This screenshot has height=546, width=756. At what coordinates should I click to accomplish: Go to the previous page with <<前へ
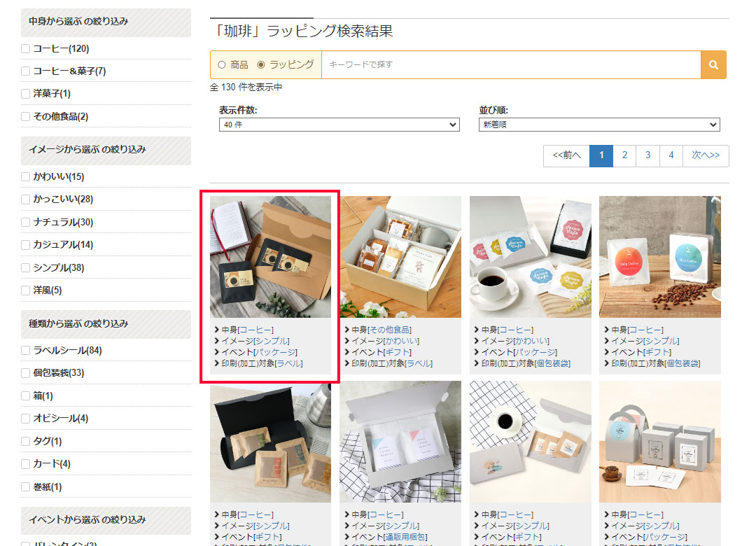[x=566, y=155]
